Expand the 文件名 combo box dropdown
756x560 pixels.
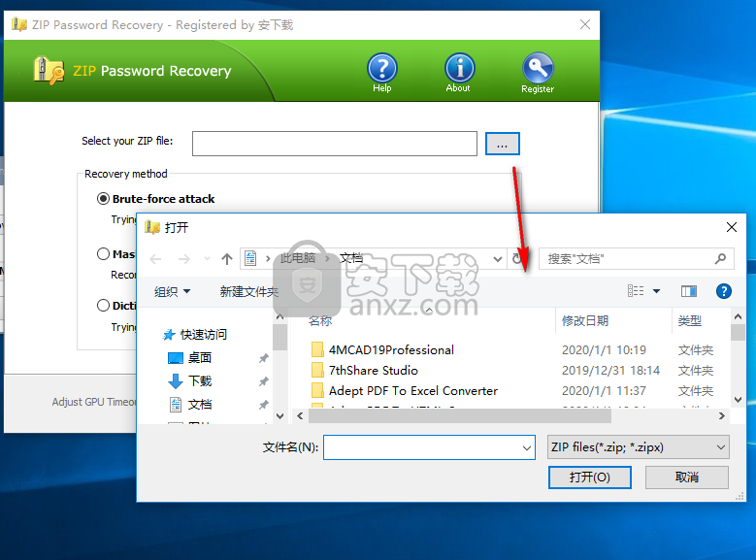point(527,447)
